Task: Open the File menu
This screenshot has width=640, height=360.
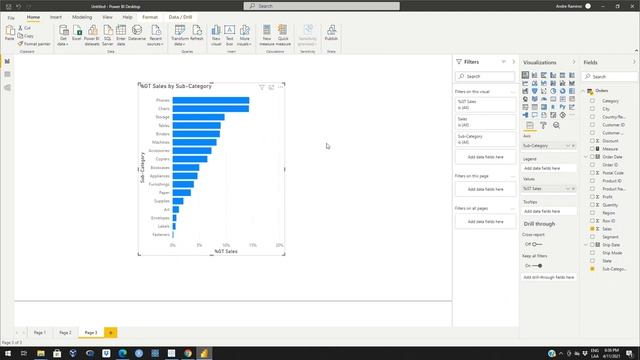Action: pos(11,18)
